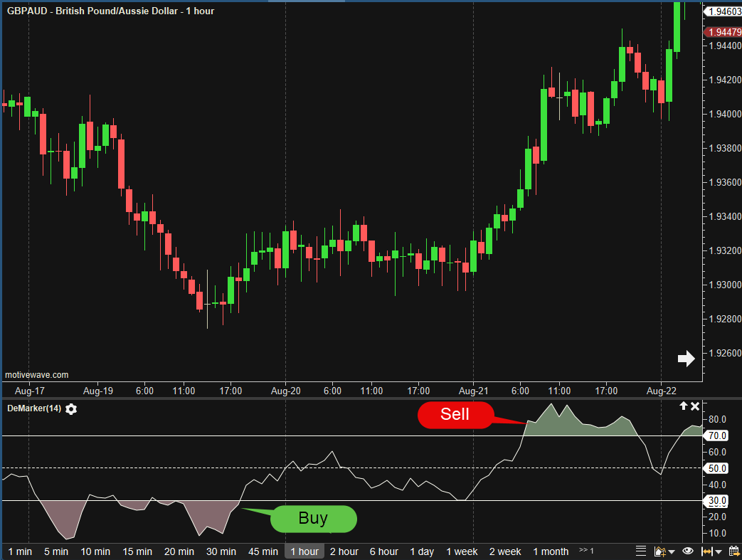Choose the 1 week bar size
Screen dimensions: 742x560
pos(462,551)
